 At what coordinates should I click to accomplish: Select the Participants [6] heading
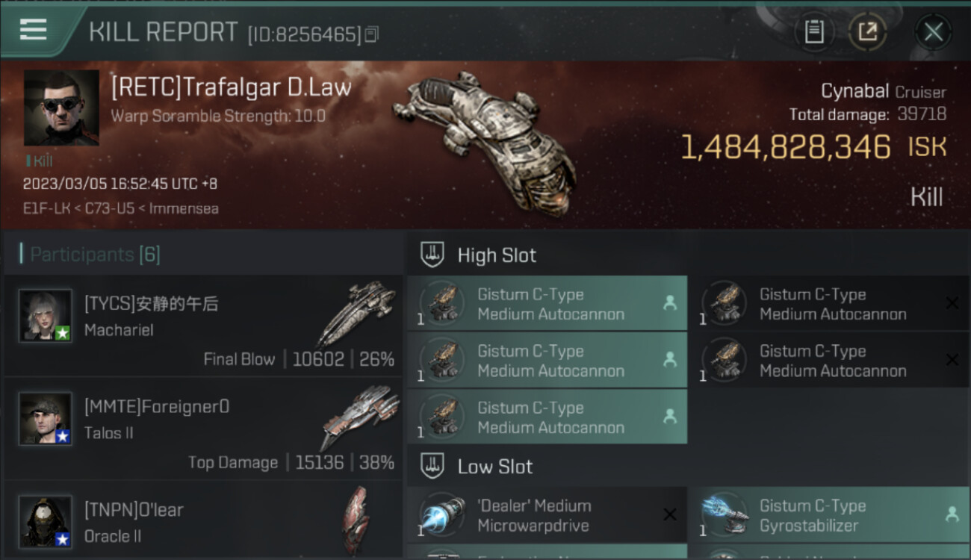[x=95, y=255]
